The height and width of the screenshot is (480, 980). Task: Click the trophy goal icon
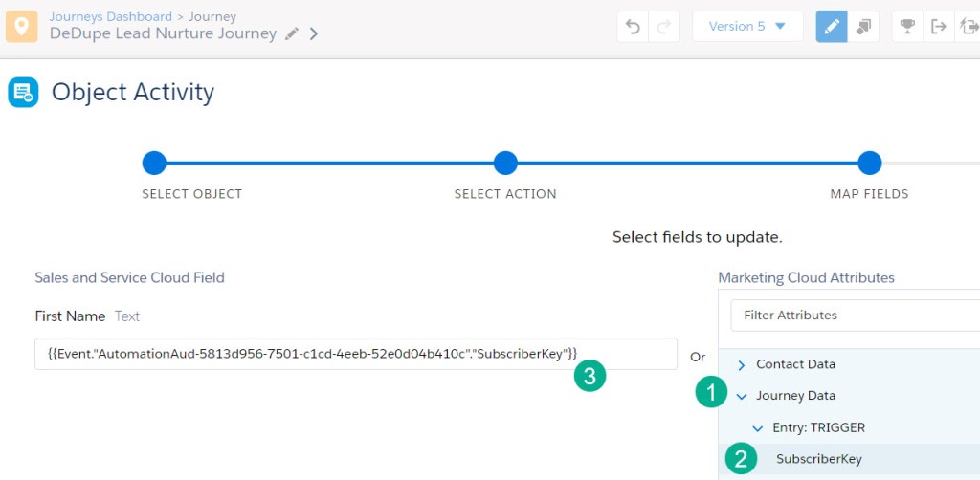[x=907, y=27]
